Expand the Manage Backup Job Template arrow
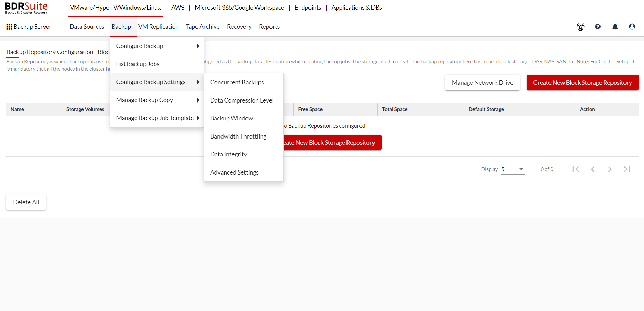 (198, 118)
